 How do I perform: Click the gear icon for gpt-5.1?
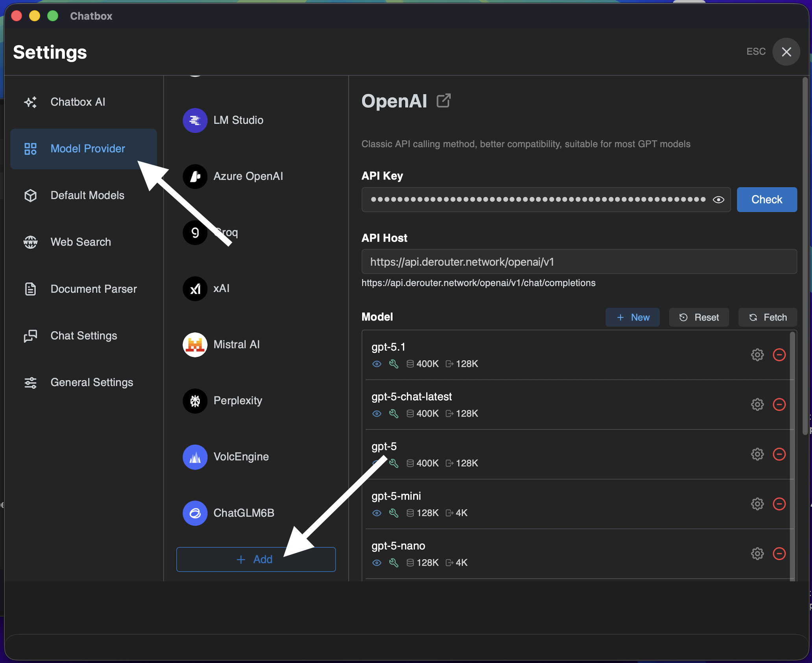[757, 355]
